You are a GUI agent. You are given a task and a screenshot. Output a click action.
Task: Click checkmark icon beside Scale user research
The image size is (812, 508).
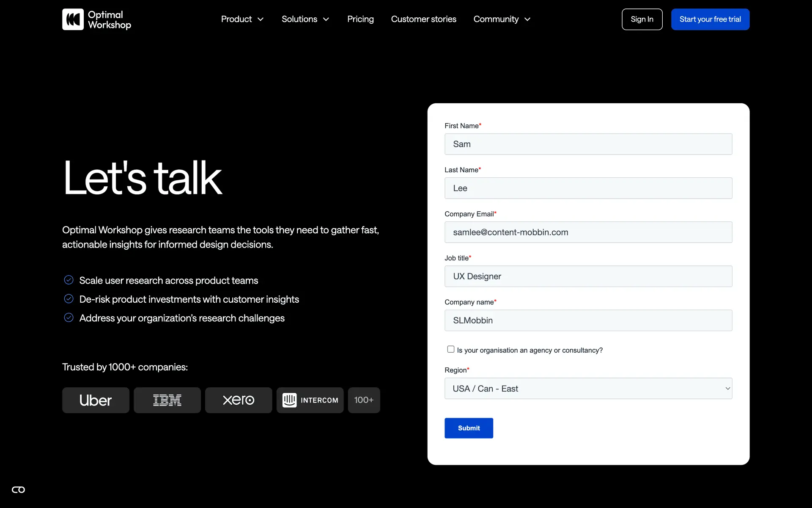pyautogui.click(x=69, y=280)
